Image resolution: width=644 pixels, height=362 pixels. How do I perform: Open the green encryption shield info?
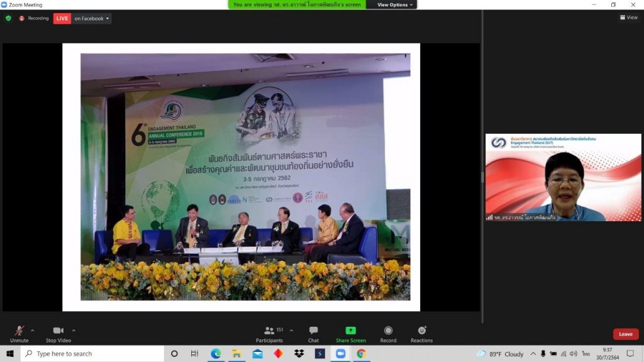tap(8, 18)
